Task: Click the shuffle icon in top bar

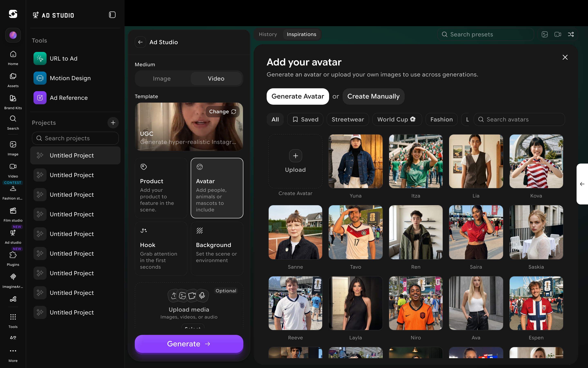Action: pyautogui.click(x=571, y=34)
